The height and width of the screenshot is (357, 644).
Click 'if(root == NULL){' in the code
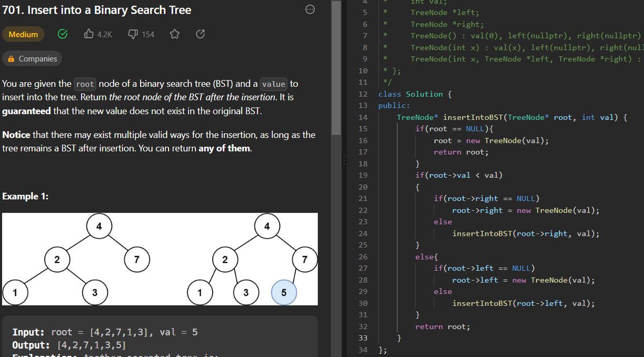pos(454,129)
